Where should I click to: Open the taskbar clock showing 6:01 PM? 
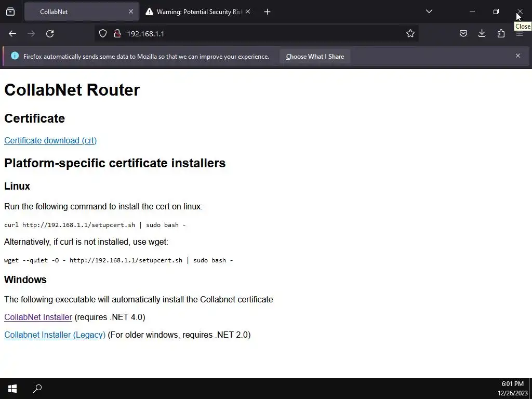pyautogui.click(x=512, y=389)
